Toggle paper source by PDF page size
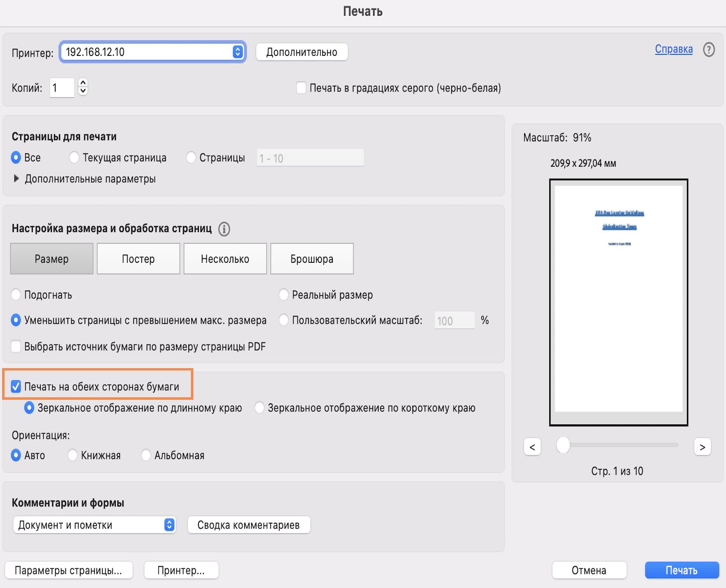726x588 pixels. tap(16, 346)
